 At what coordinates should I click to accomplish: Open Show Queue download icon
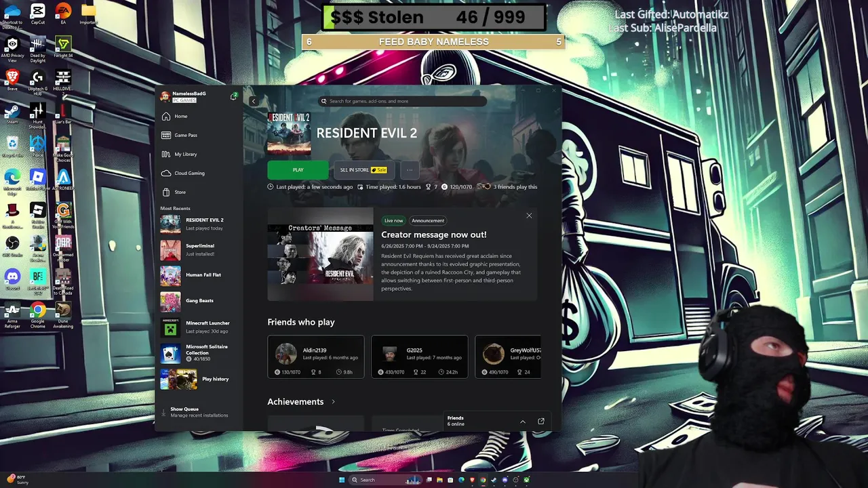point(163,412)
